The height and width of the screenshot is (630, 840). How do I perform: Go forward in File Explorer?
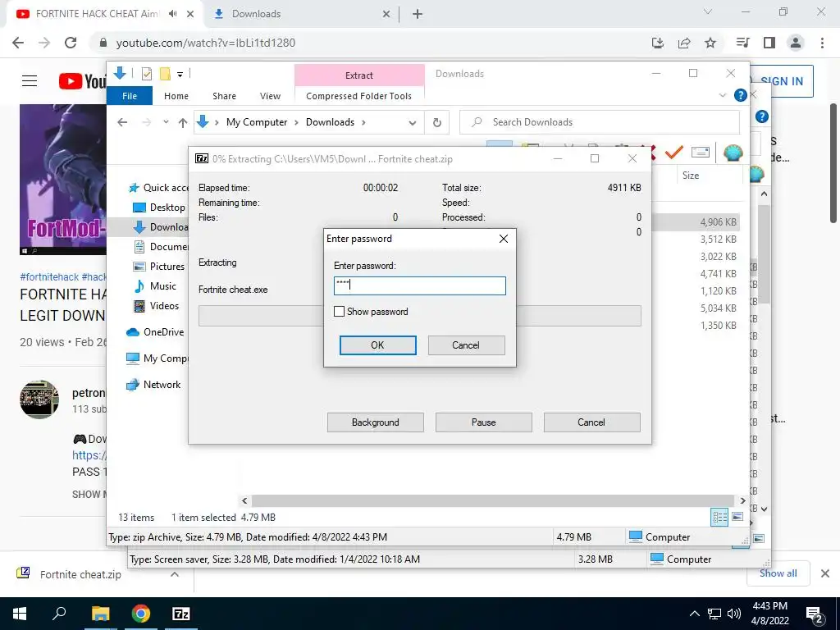click(x=146, y=122)
